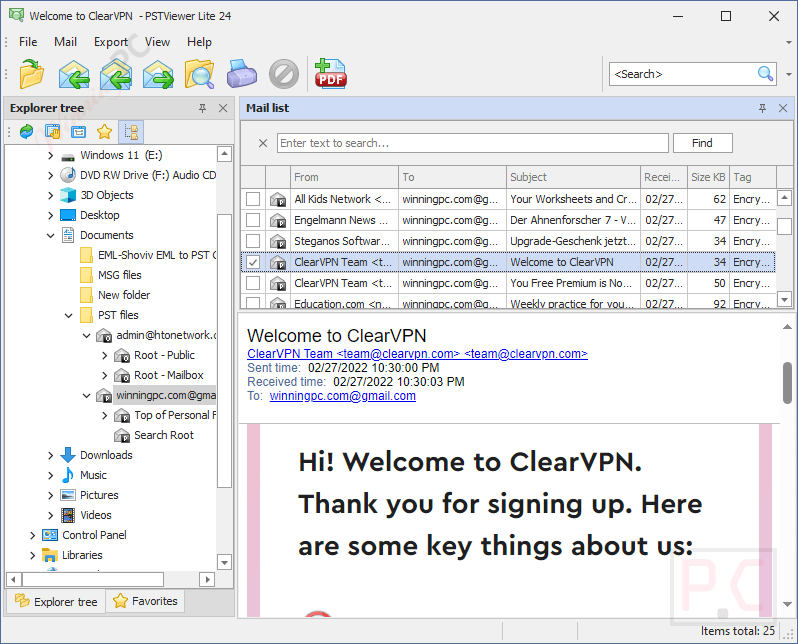Image resolution: width=798 pixels, height=644 pixels.
Task: Uncheck the Welcome to ClearVPN email checkbox
Action: click(253, 262)
